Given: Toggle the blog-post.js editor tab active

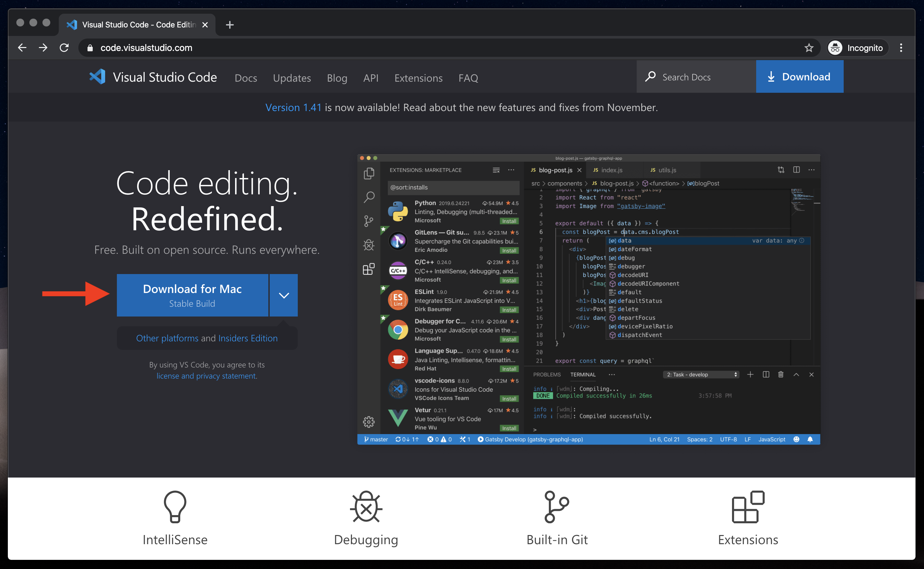Looking at the screenshot, I should 553,170.
